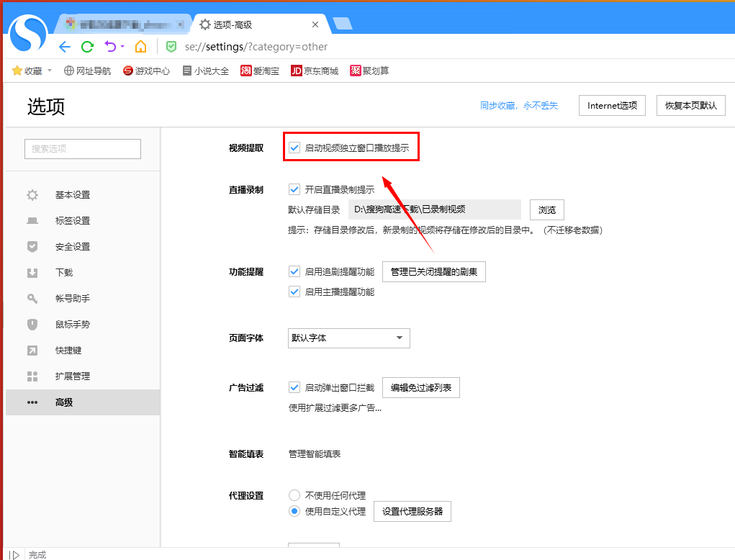Open the 京东商城 bookmark
The width and height of the screenshot is (735, 560).
[x=314, y=71]
